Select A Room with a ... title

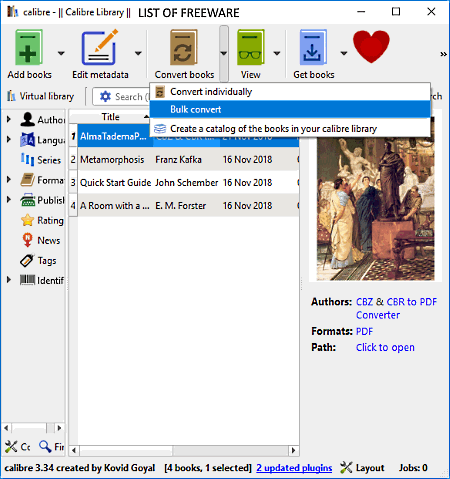pos(115,206)
